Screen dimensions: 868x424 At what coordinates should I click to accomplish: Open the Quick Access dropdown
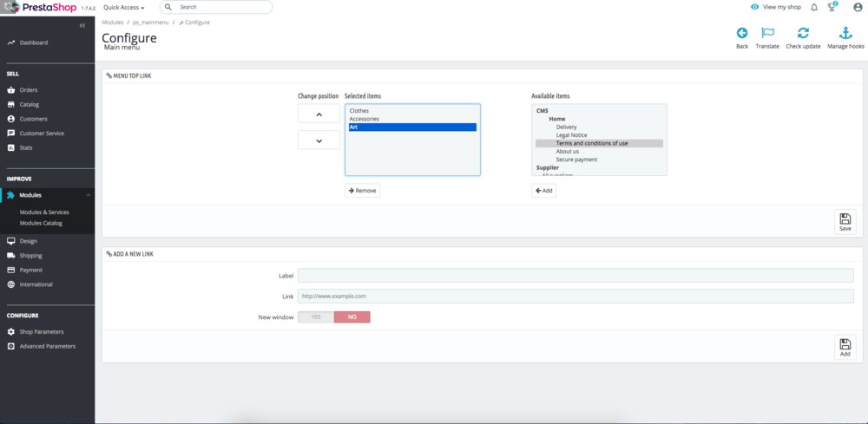124,8
